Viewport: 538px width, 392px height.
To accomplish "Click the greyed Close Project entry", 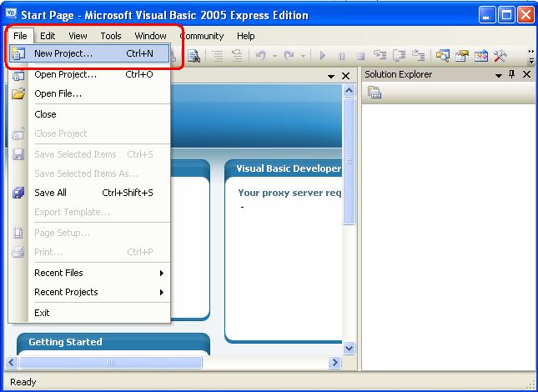I will 89,133.
